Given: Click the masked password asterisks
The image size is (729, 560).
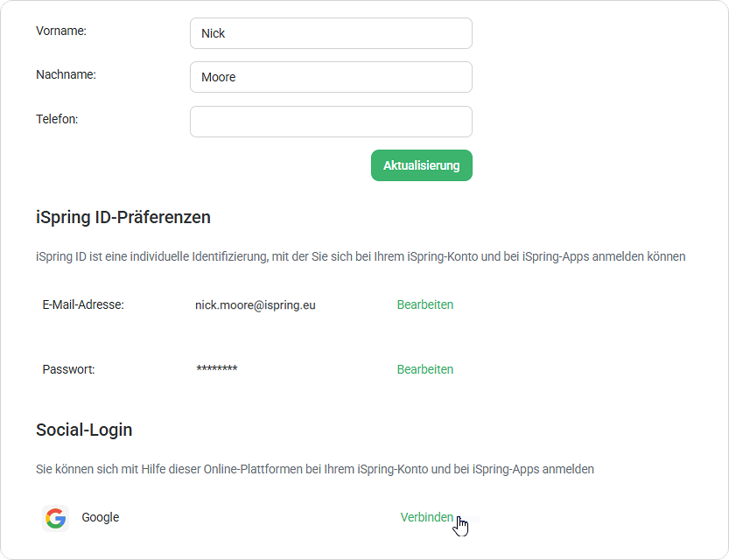Looking at the screenshot, I should 217,369.
